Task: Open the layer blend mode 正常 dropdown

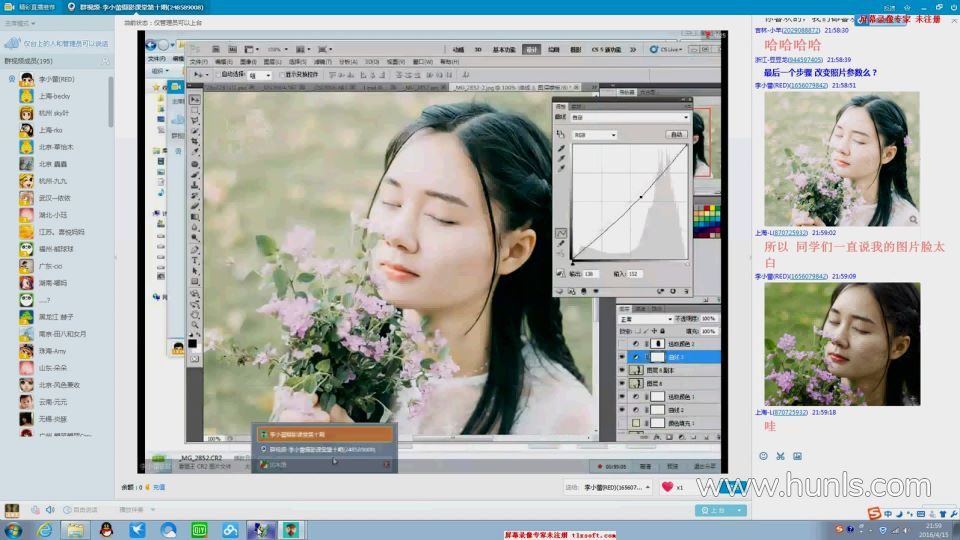Action: click(646, 319)
